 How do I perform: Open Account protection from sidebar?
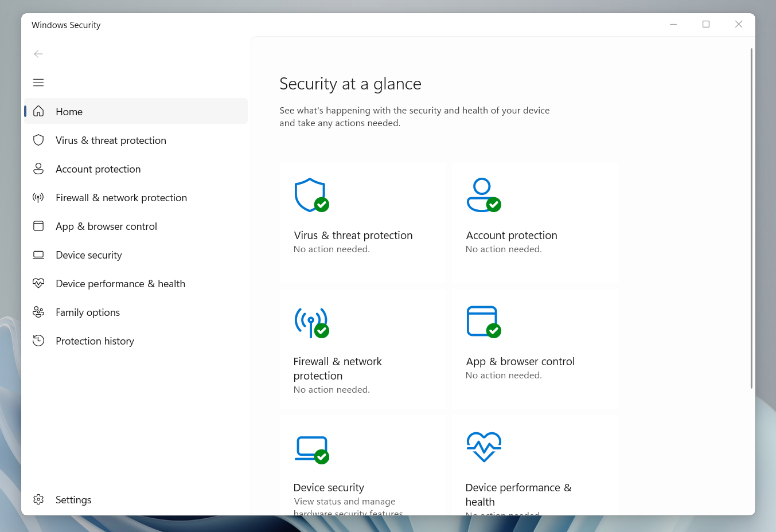98,169
